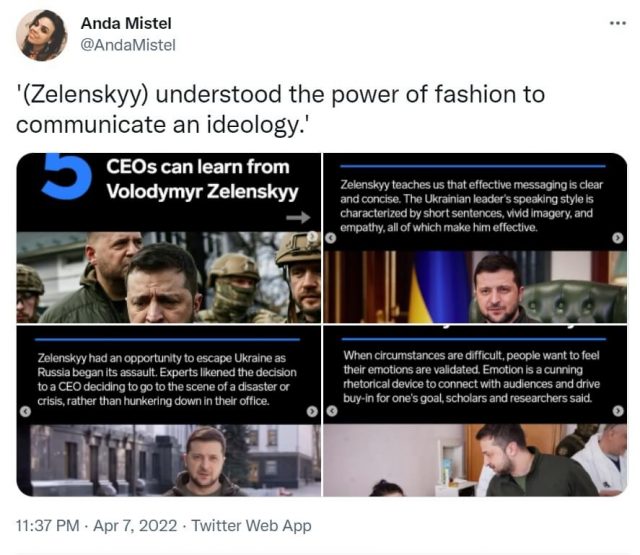
Task: Click Anda Mistel's profile avatar
Action: (41, 35)
